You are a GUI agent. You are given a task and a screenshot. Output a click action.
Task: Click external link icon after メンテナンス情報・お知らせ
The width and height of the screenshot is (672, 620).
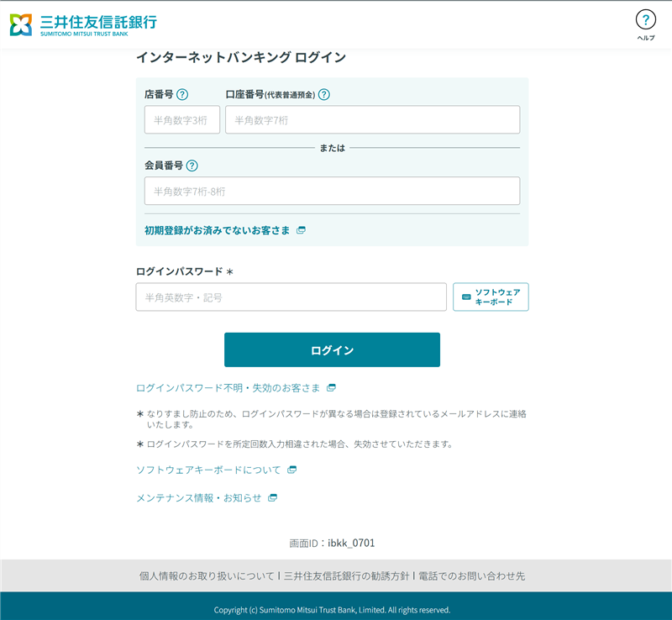tap(272, 498)
